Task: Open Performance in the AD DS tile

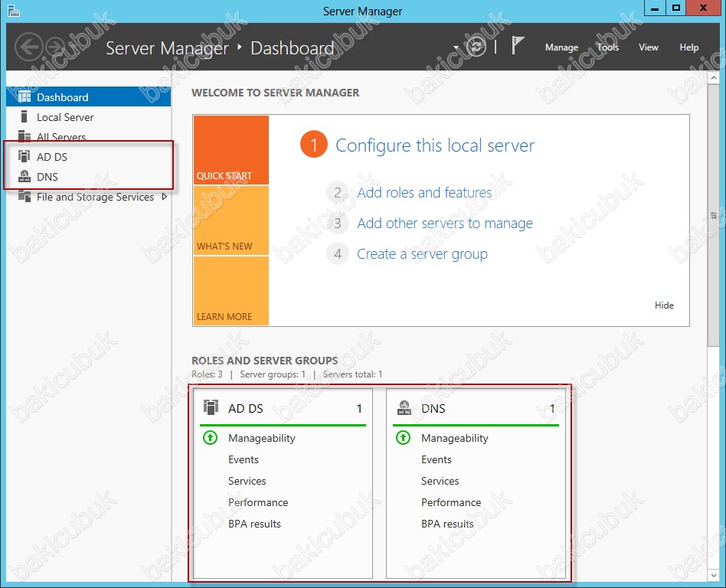Action: tap(258, 502)
